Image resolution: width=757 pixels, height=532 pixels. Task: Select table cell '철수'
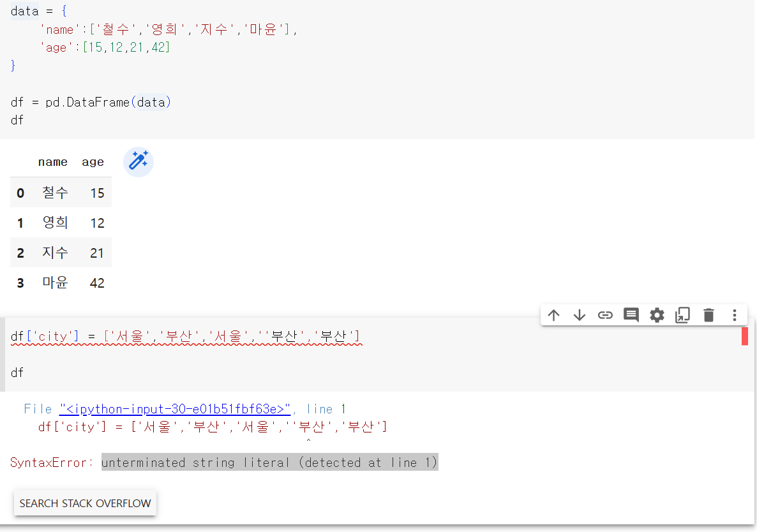pos(55,193)
